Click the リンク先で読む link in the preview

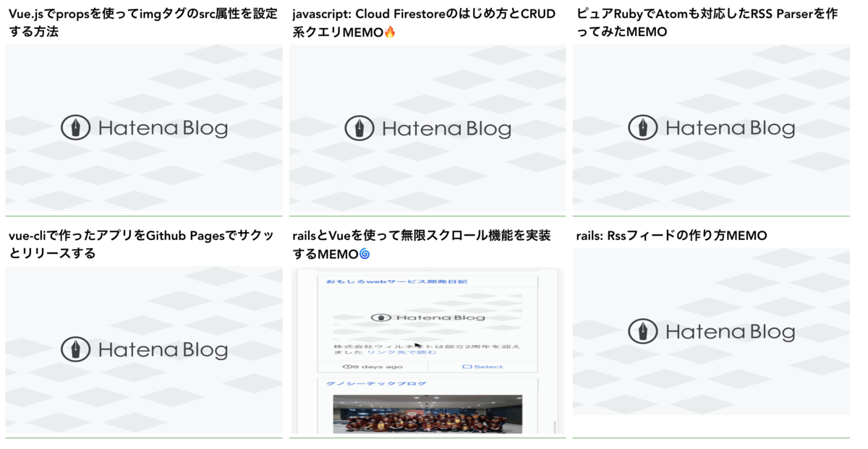(x=402, y=354)
